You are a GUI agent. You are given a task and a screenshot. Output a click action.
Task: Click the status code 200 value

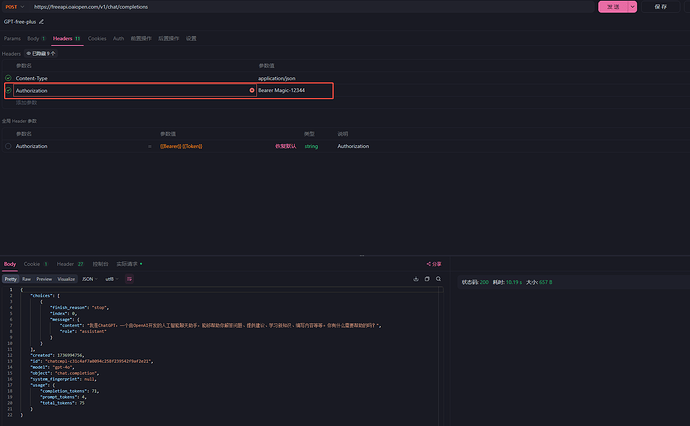[484, 282]
